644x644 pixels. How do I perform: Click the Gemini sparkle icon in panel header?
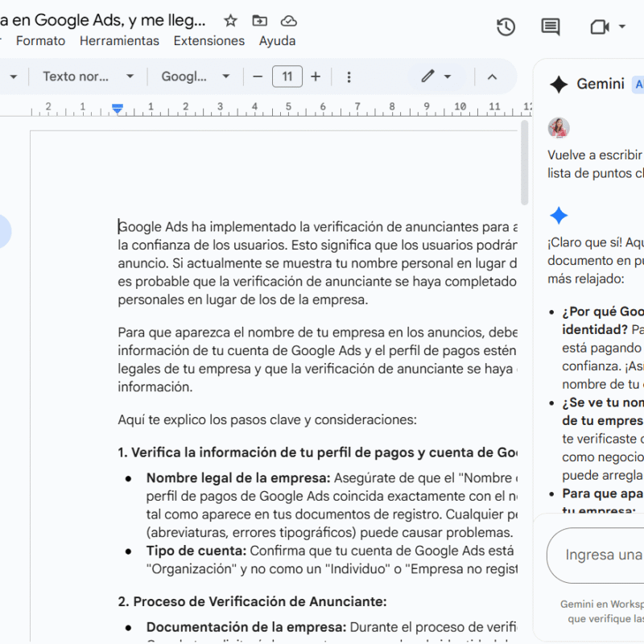tap(559, 85)
